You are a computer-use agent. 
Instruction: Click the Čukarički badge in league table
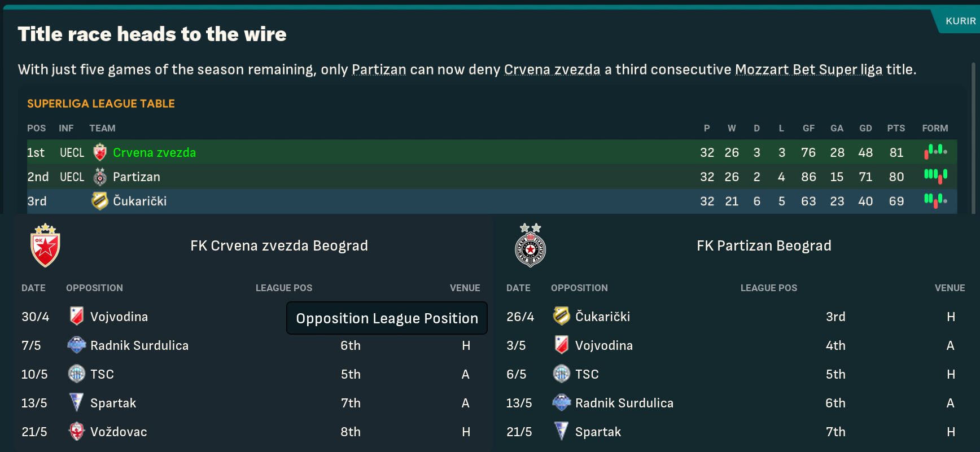[100, 201]
